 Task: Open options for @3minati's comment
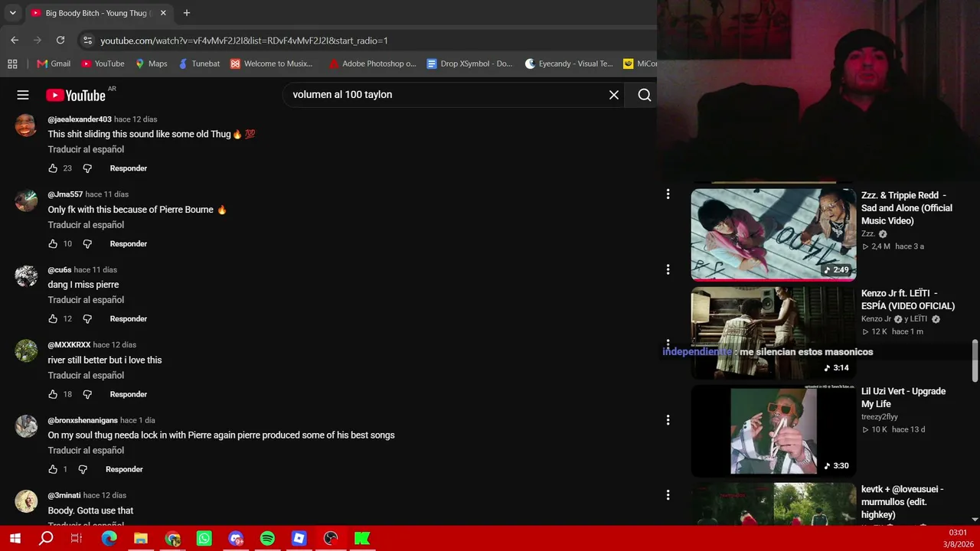[x=668, y=495]
